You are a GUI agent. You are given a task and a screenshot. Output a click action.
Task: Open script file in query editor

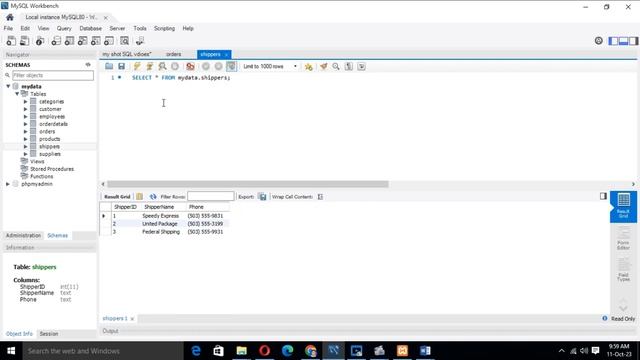point(109,66)
